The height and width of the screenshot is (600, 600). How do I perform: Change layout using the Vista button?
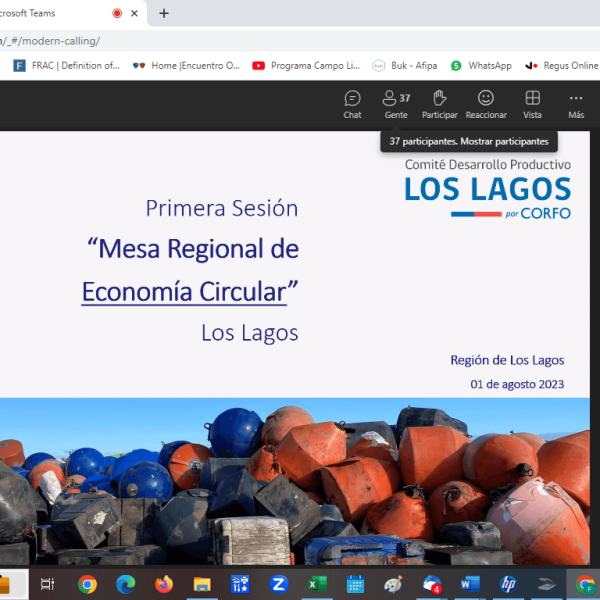tap(532, 104)
